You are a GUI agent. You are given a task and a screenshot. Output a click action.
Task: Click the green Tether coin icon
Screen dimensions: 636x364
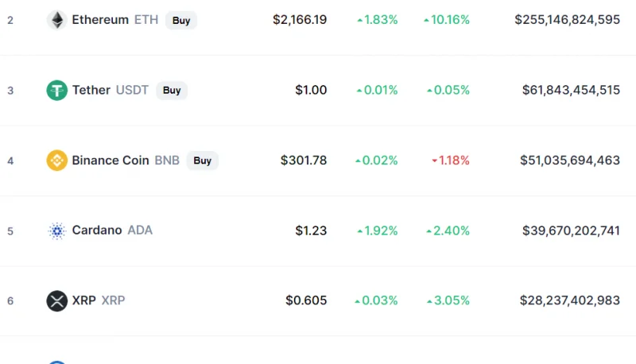point(56,90)
